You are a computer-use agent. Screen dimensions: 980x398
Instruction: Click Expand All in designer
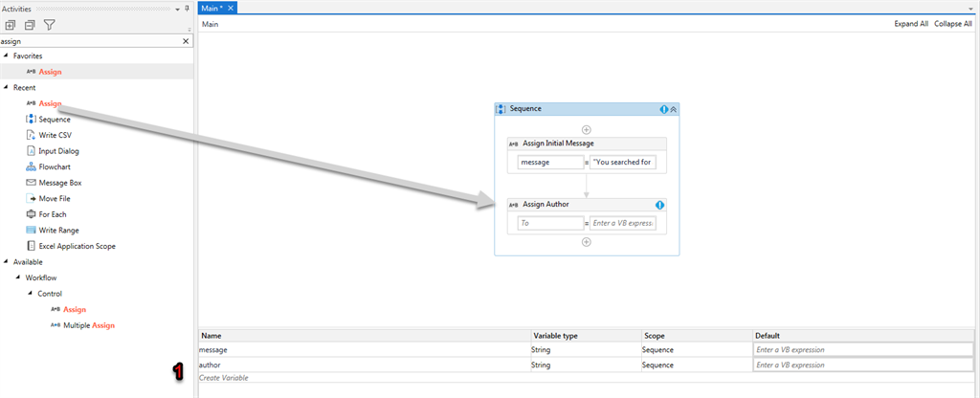pos(911,24)
